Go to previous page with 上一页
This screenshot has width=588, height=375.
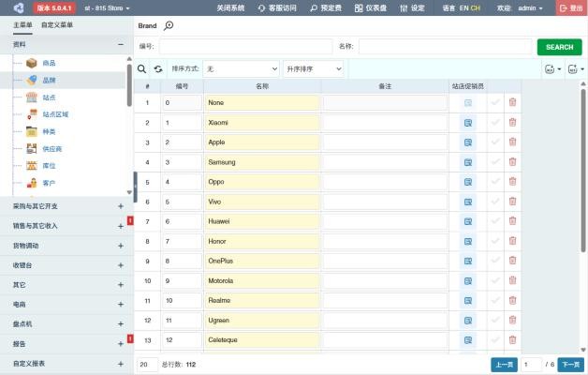[505, 365]
